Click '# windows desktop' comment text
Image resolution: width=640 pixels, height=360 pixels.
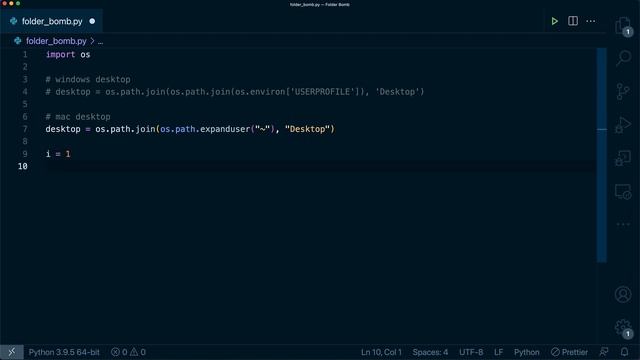[88, 79]
